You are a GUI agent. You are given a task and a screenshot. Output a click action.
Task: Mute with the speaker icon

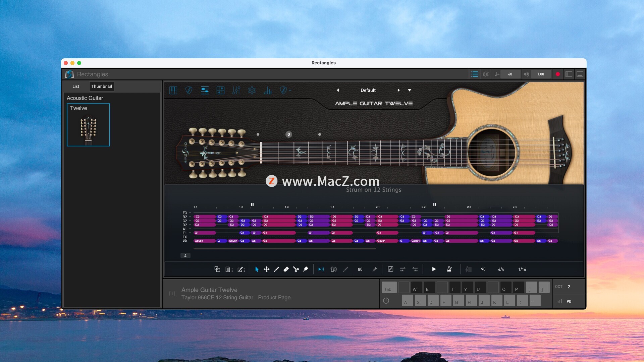(527, 74)
